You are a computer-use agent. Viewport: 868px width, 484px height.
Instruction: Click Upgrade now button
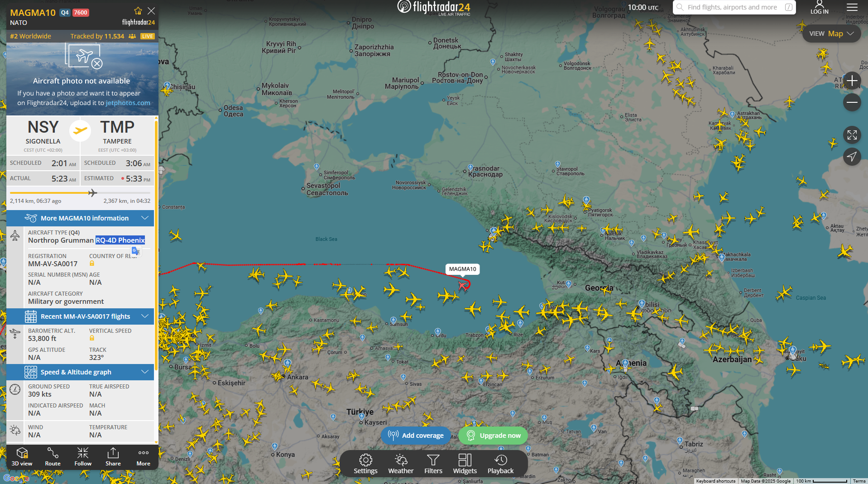pos(493,436)
